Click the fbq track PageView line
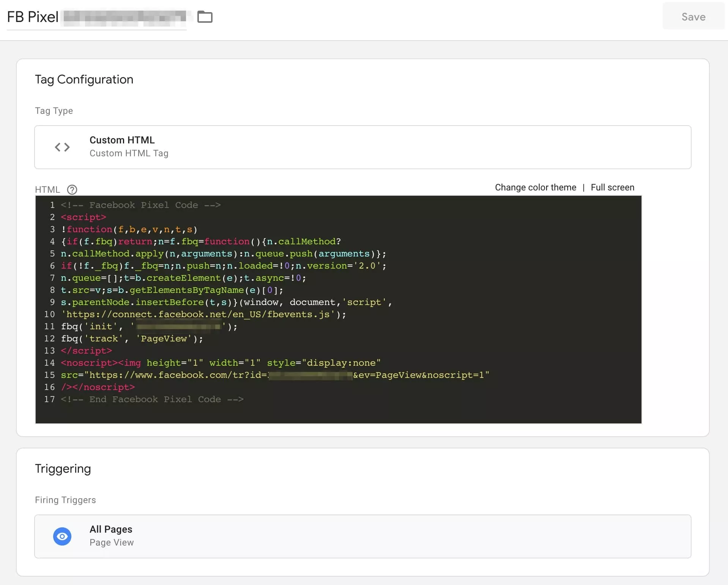Screen dimensions: 728x585 [132, 339]
